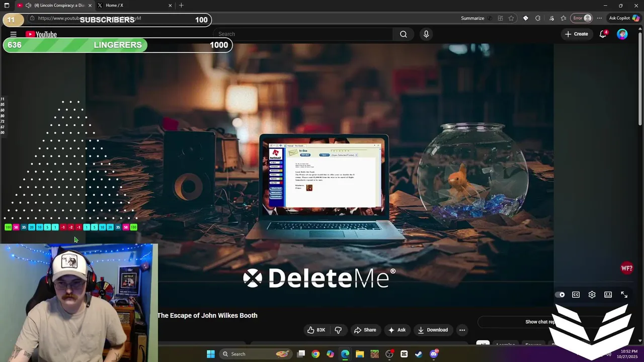
Task: Open Edge settings and more menu
Action: tap(599, 18)
